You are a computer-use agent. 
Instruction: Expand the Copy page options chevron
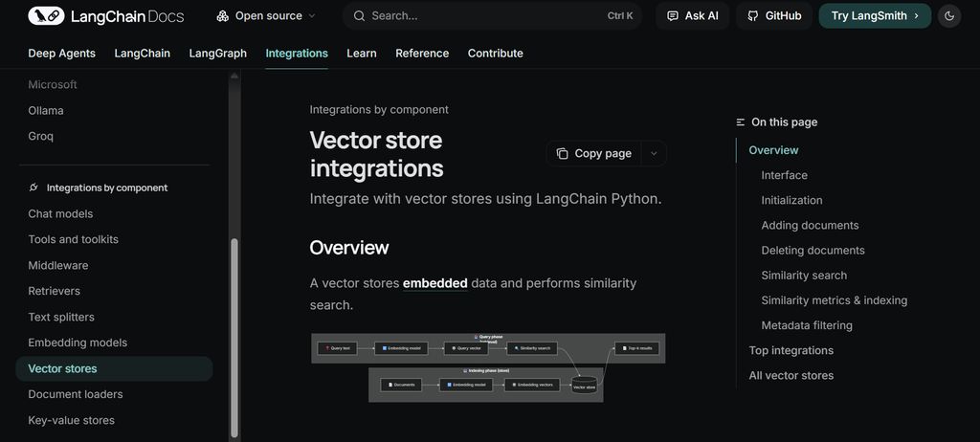click(x=654, y=154)
